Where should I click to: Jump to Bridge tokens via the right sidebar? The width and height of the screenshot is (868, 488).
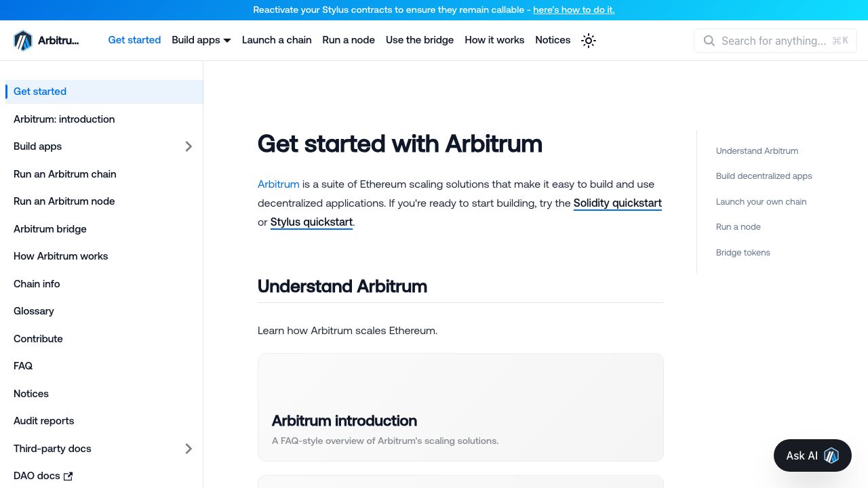[743, 252]
